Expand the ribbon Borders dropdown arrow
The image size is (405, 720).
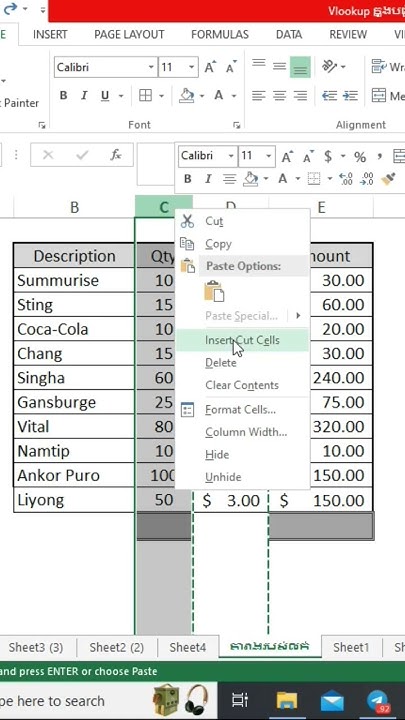162,96
